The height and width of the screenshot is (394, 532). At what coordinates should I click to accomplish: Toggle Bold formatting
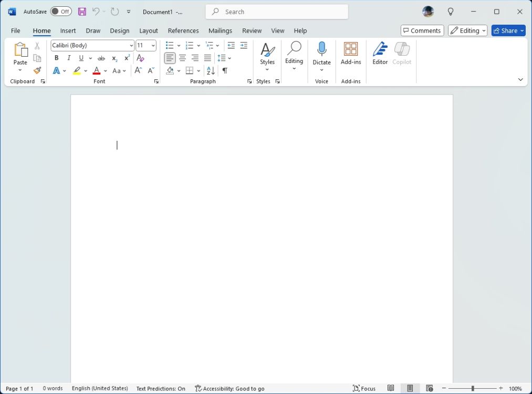point(56,58)
